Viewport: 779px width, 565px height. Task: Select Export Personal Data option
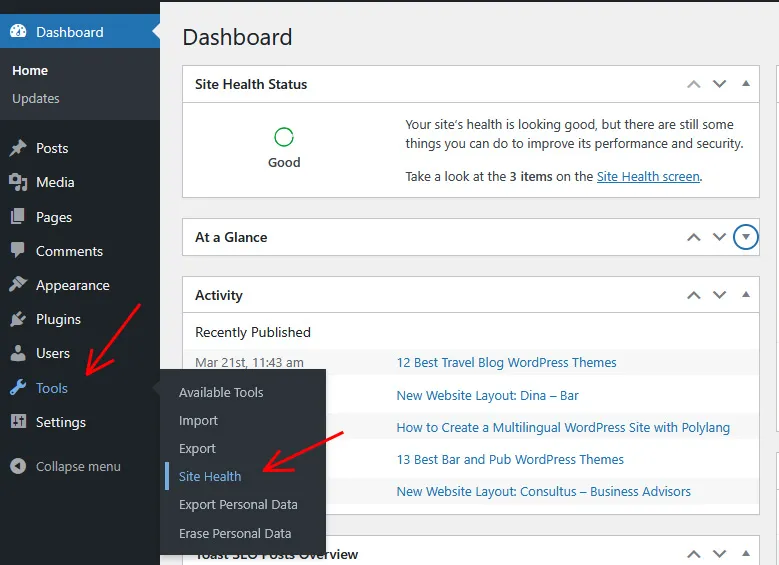[x=238, y=504]
